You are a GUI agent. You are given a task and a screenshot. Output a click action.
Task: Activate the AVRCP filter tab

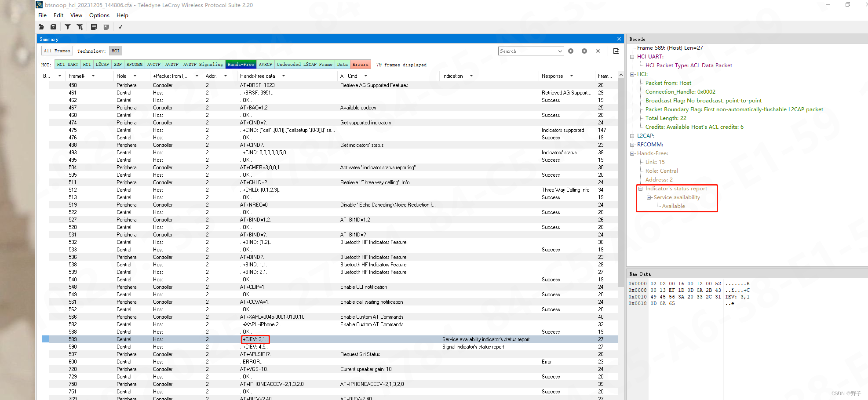tap(265, 64)
